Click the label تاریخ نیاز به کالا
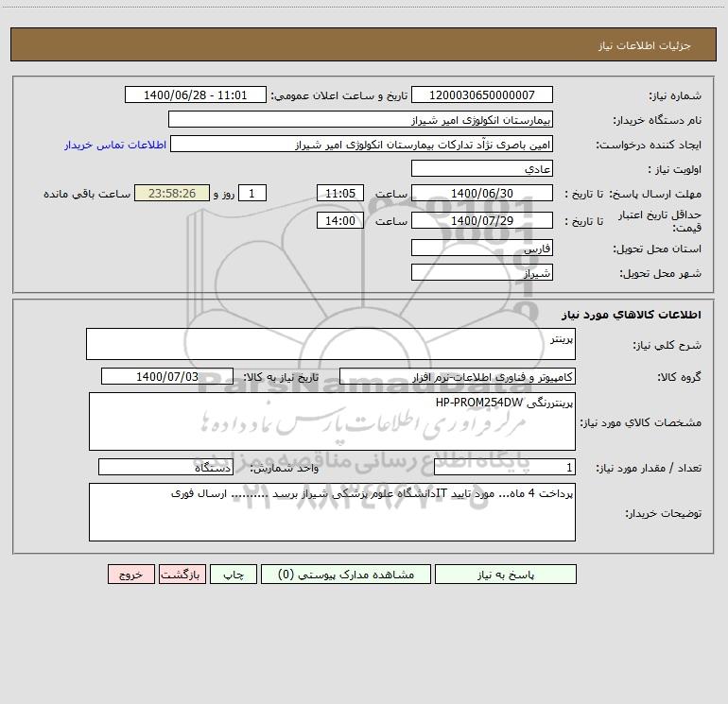 pos(281,377)
